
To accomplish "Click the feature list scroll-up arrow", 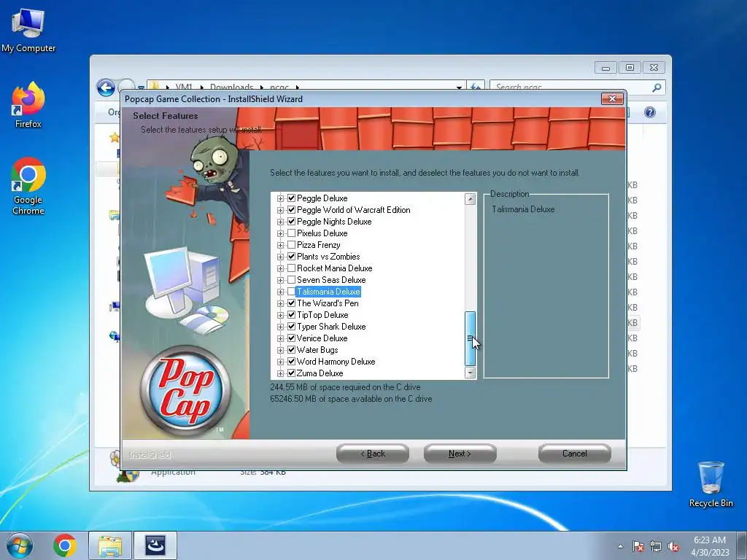I will pyautogui.click(x=471, y=198).
